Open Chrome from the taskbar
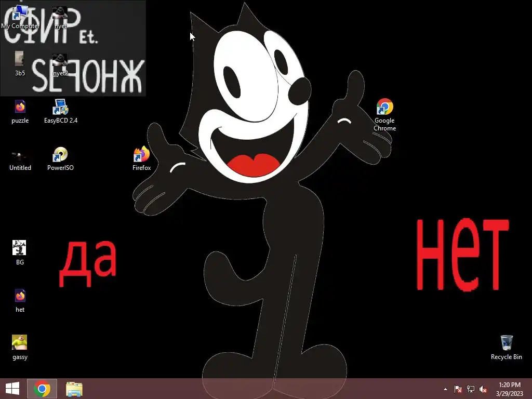Screen dimensions: 532x399 42,389
